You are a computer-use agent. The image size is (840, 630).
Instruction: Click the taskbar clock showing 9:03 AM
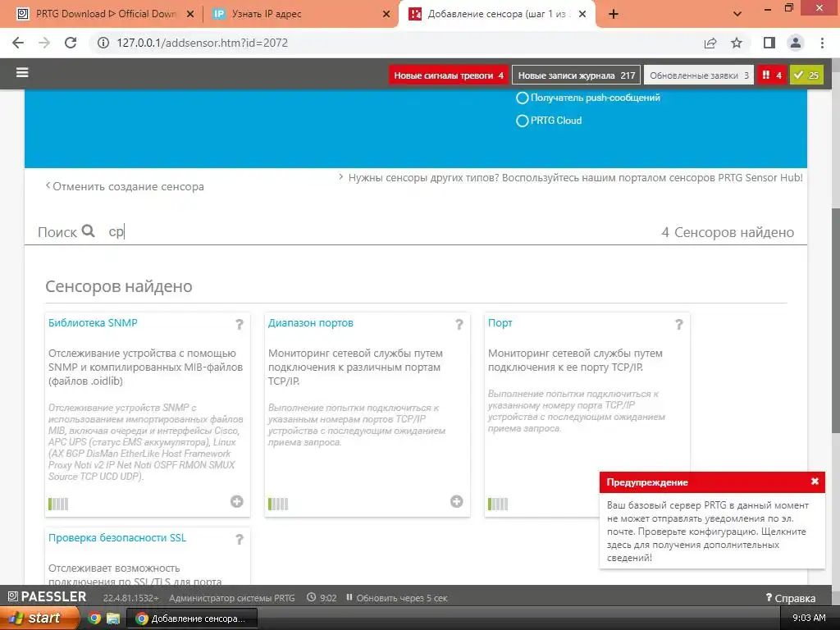point(809,618)
